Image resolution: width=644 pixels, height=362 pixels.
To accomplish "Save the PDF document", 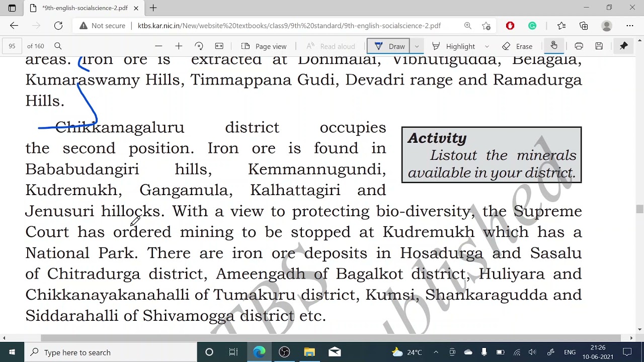I will point(599,46).
